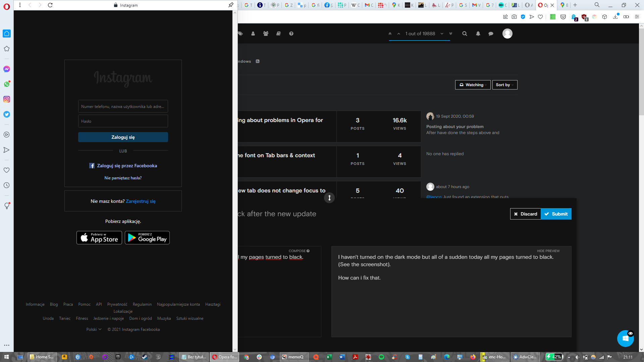The image size is (644, 362).
Task: Jump to first page double-up arrow
Action: (390, 34)
